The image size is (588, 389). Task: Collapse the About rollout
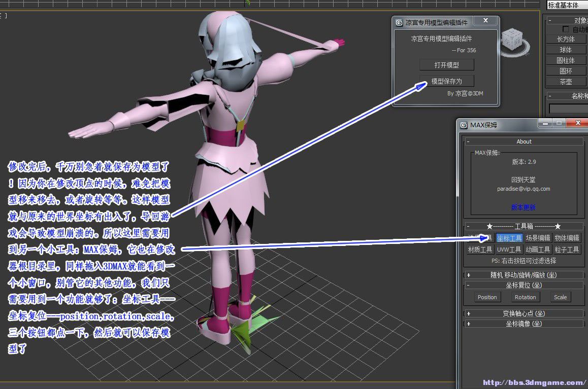[468, 142]
